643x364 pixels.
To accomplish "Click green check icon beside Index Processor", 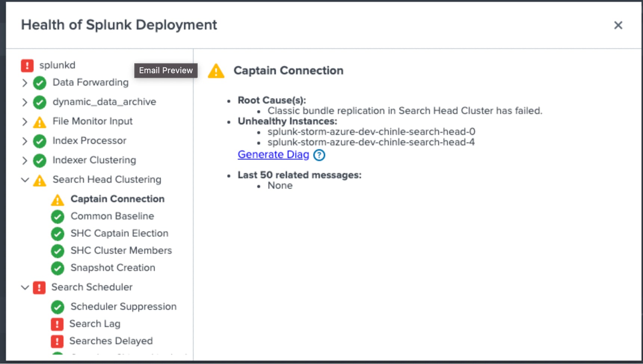I will coord(40,141).
